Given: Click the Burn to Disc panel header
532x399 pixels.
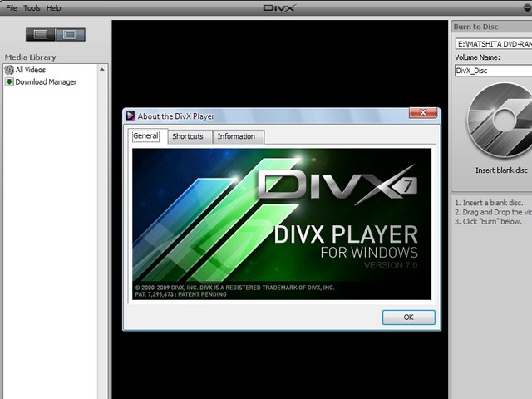Looking at the screenshot, I should (491, 27).
